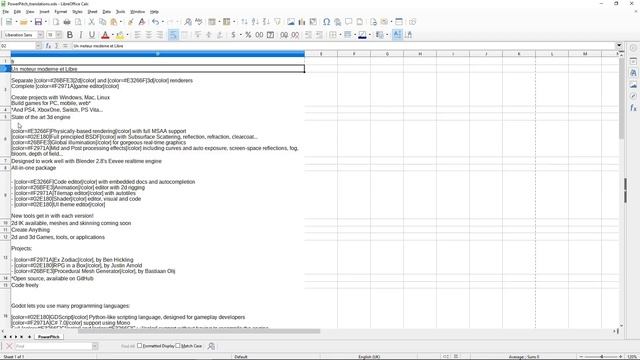Click the Special character omega icon
Viewport: 640px width, 360px height.
pyautogui.click(x=327, y=22)
